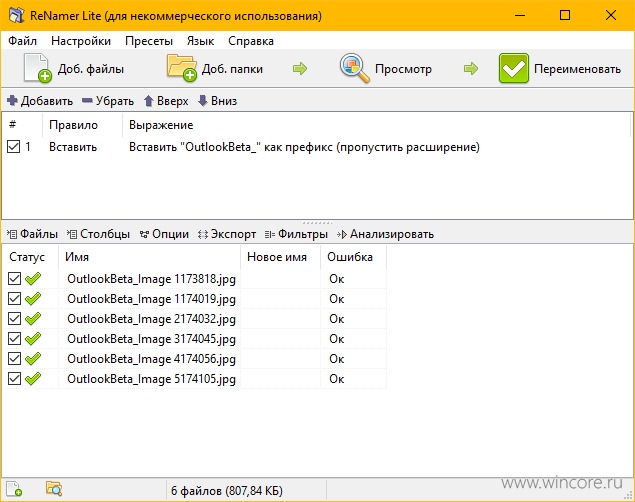Toggle checkbox for OutlookBeta_Image 2174032.jpg
Image resolution: width=635 pixels, height=502 pixels.
tap(14, 319)
